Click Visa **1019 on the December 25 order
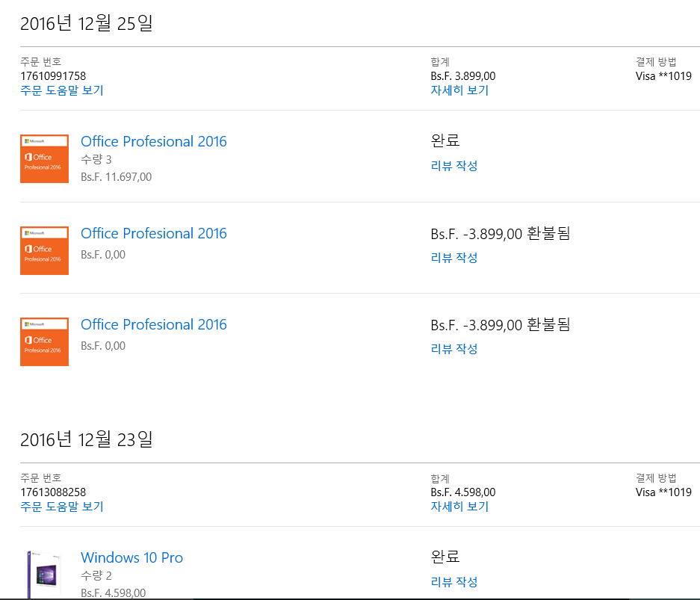 (x=663, y=75)
